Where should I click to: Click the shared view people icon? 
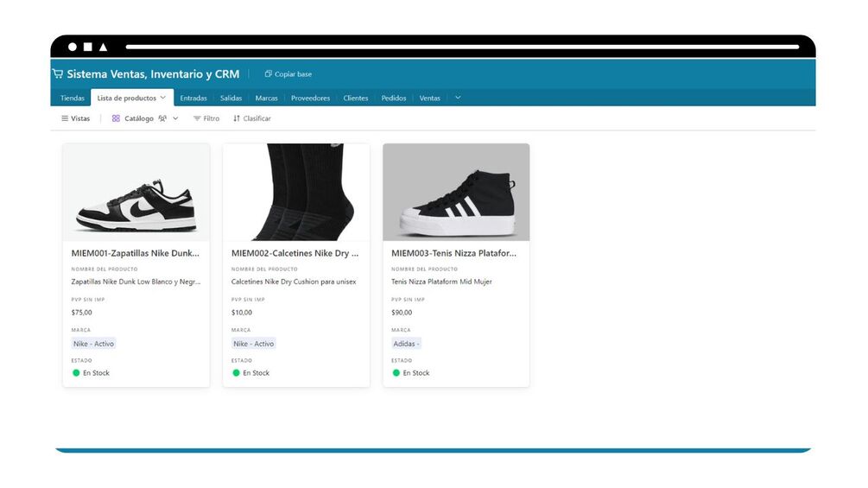(x=162, y=118)
